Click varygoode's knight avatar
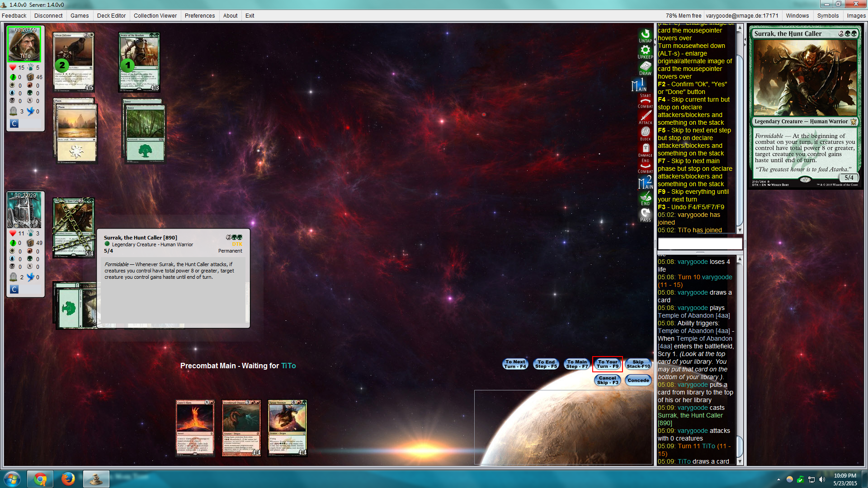The image size is (868, 488). (x=24, y=210)
